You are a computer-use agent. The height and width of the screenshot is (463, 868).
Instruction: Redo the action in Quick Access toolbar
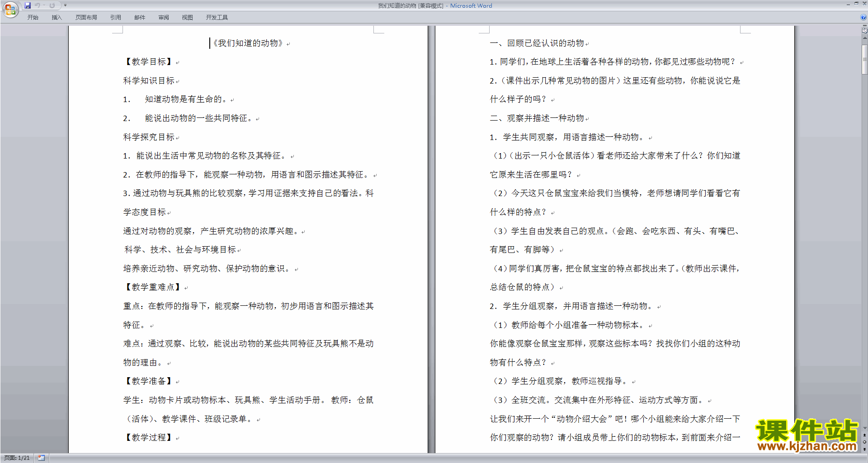click(x=52, y=5)
